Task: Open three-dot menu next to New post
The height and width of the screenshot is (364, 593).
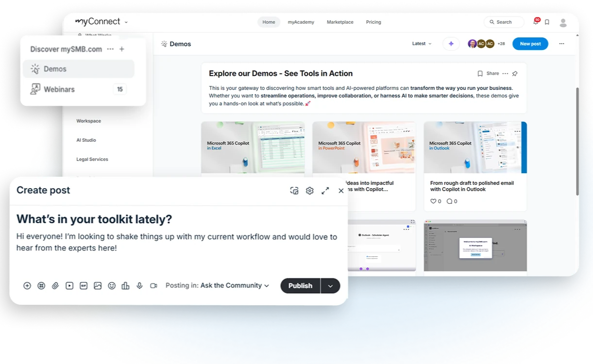Action: pos(561,44)
